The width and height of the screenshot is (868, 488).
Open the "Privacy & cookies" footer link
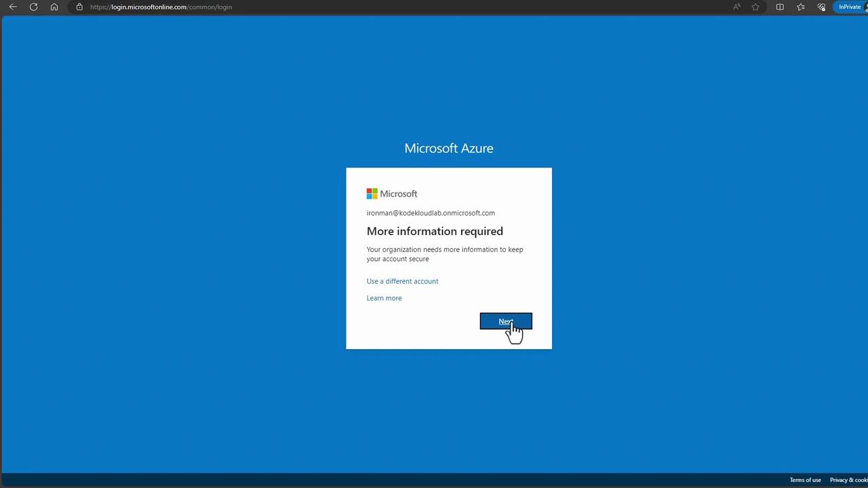(x=849, y=480)
